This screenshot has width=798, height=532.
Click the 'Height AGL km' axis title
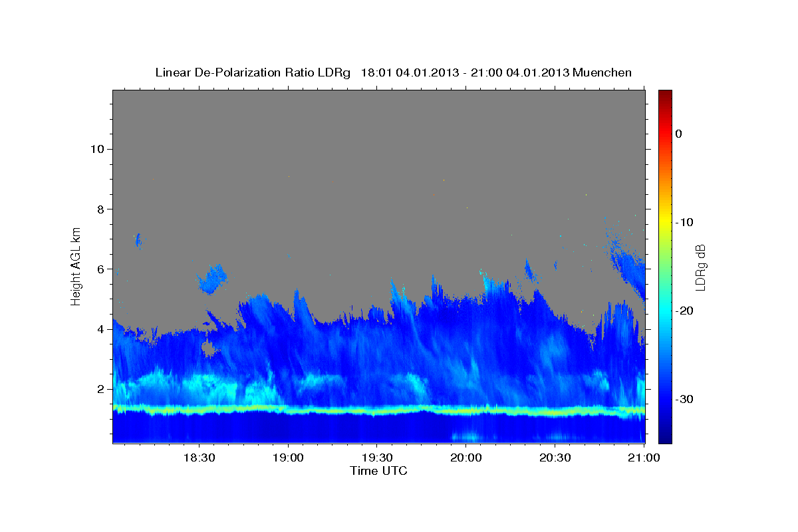[76, 265]
